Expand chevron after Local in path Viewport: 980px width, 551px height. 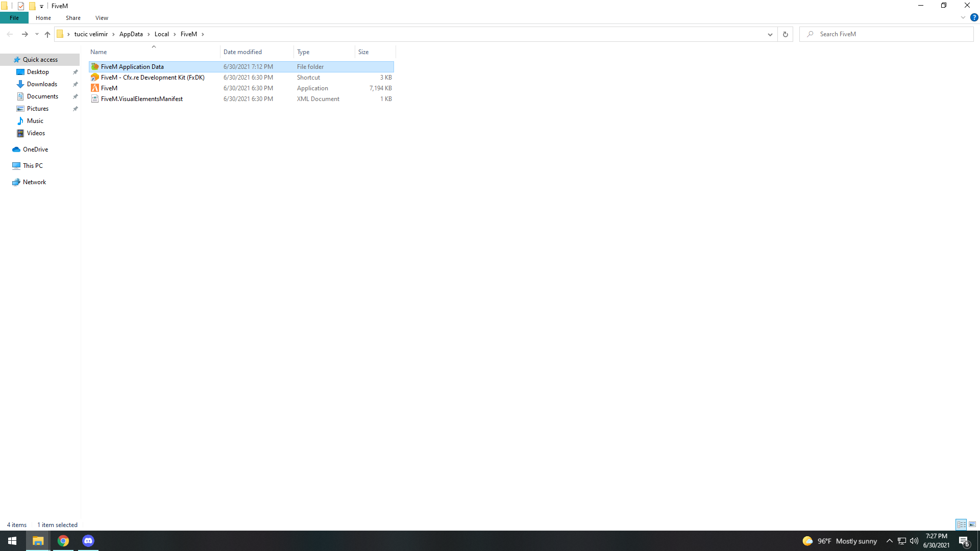tap(175, 34)
